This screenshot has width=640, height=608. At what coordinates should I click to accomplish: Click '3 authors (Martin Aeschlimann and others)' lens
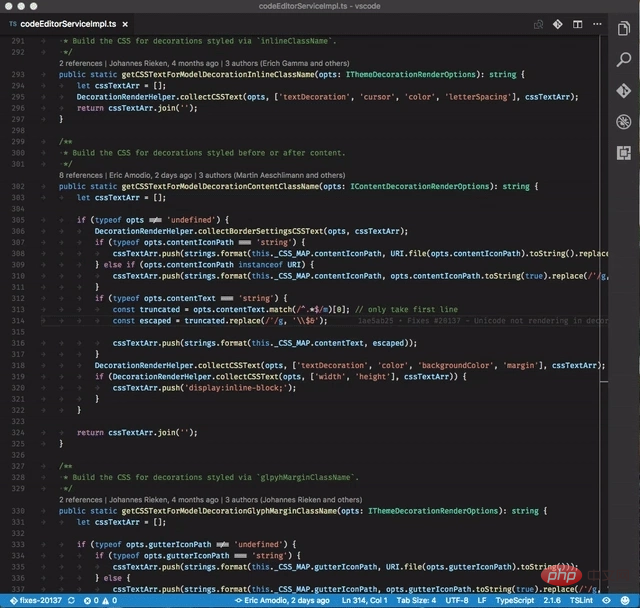(272, 175)
